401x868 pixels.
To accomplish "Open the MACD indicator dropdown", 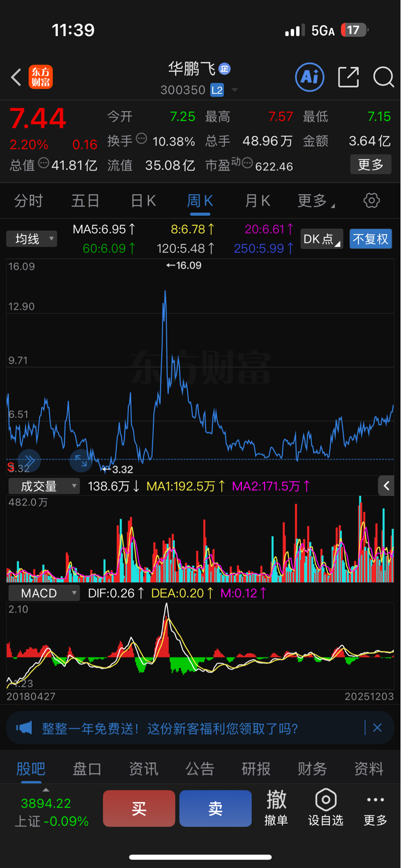I will coord(44,593).
